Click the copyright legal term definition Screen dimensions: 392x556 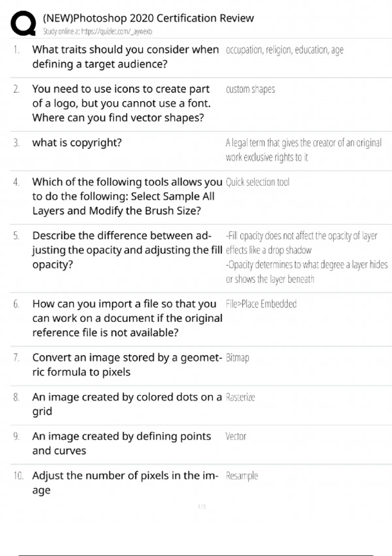coord(303,150)
